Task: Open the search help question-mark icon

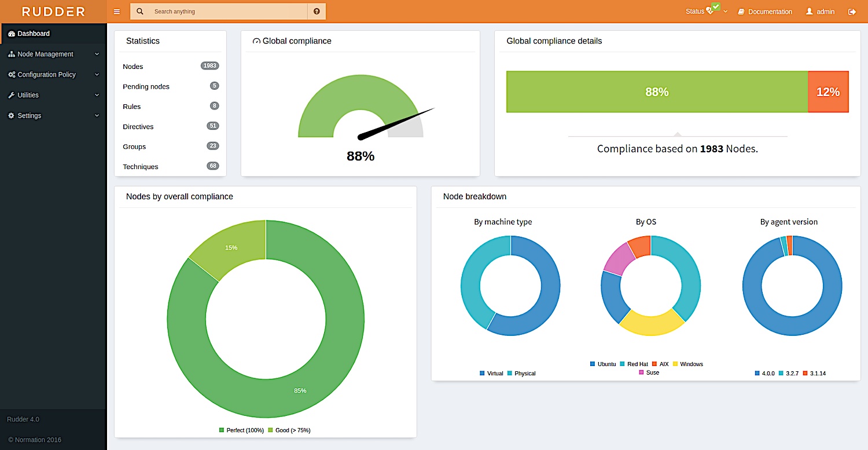Action: click(317, 12)
